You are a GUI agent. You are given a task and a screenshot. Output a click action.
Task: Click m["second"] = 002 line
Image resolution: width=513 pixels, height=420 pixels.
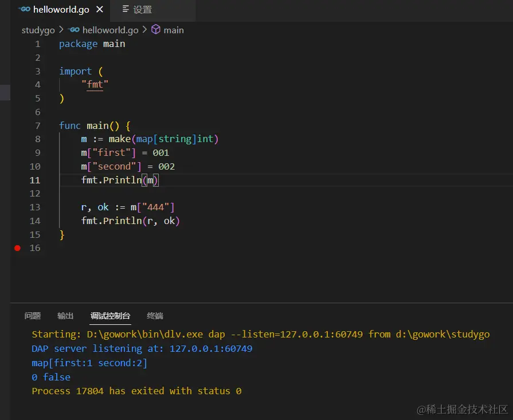click(x=128, y=167)
